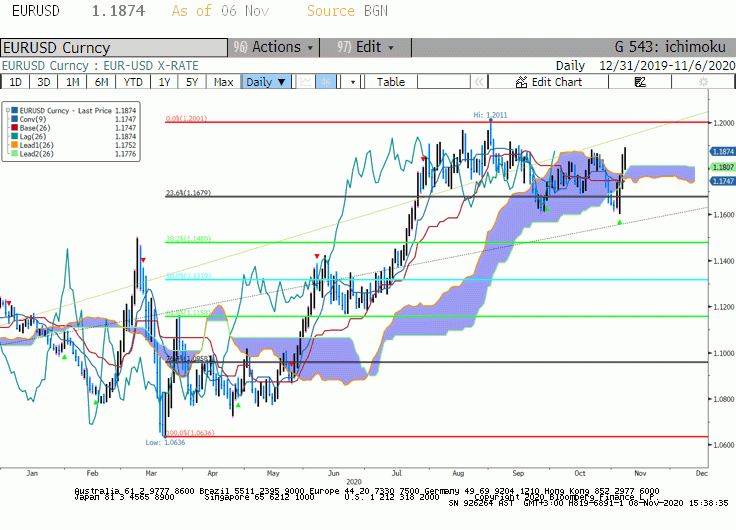Select the Base(26) legend label
The width and height of the screenshot is (736, 530).
pos(35,128)
